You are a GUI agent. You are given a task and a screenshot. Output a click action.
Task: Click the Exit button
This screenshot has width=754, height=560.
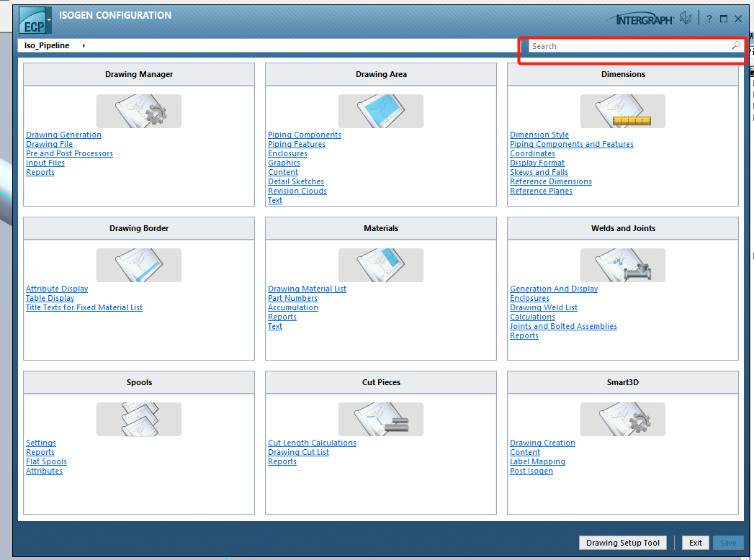[696, 543]
